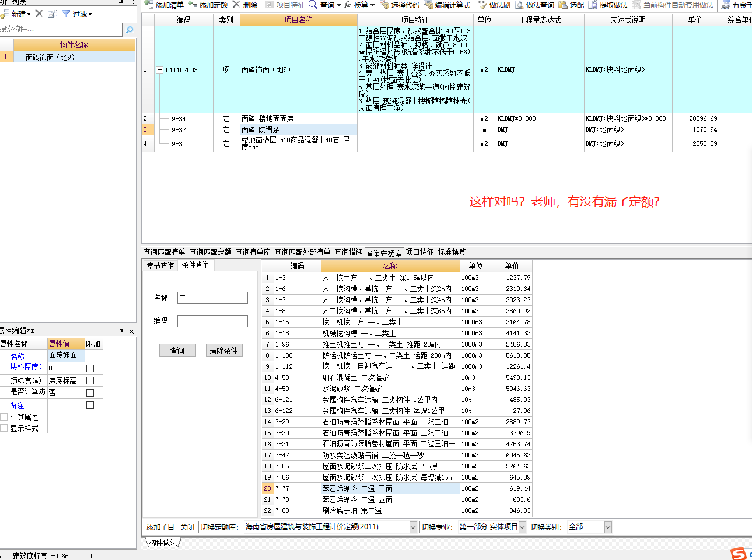
Task: Select the 构件做法 bottom tab
Action: pyautogui.click(x=163, y=542)
